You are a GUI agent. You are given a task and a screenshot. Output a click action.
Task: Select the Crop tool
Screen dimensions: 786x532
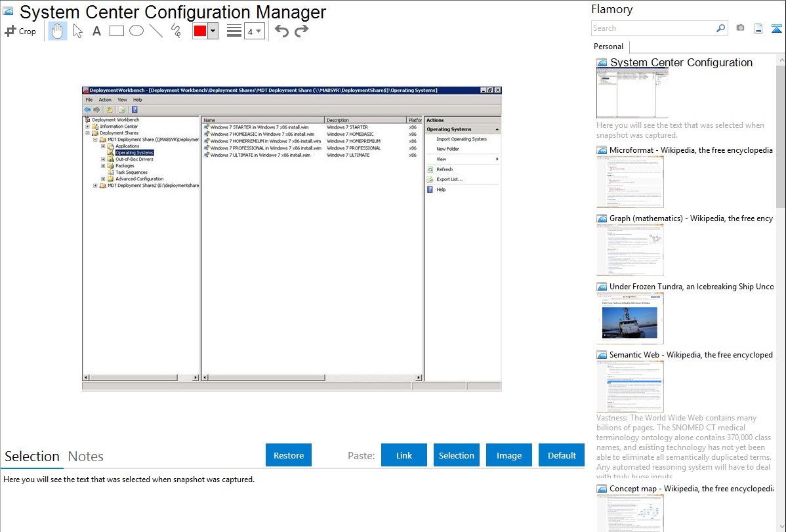[20, 31]
